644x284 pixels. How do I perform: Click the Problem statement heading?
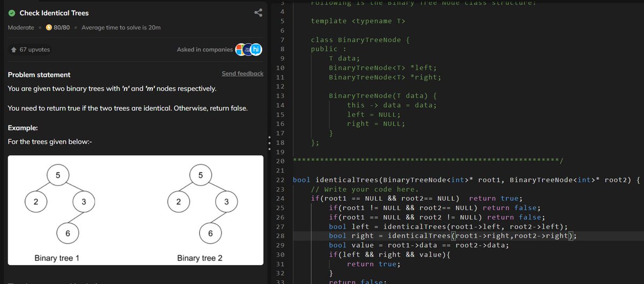[39, 75]
